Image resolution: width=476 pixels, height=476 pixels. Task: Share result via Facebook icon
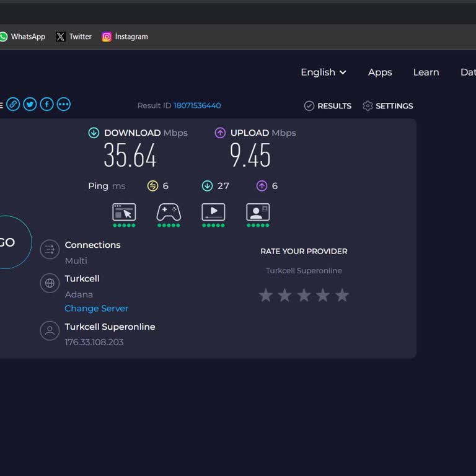[46, 104]
